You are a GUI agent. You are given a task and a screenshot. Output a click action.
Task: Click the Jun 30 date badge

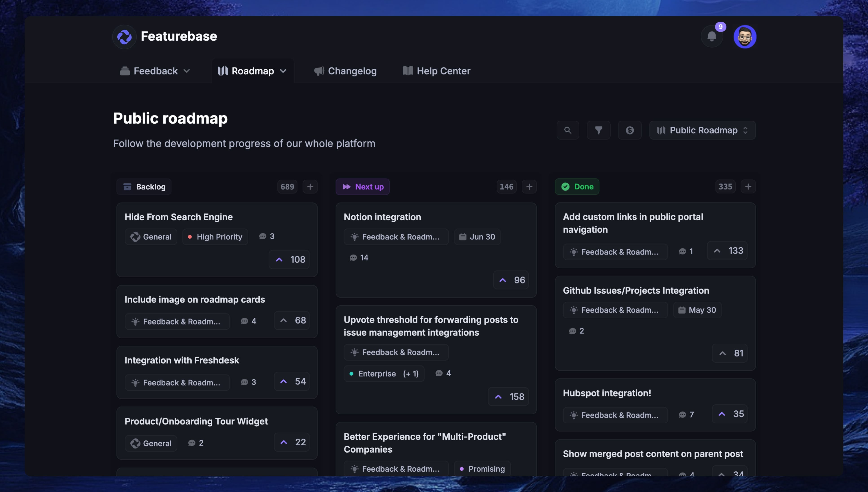[x=477, y=237]
